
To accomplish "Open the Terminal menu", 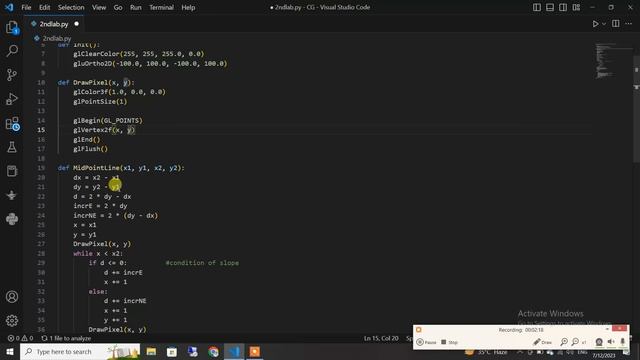I will point(161,7).
